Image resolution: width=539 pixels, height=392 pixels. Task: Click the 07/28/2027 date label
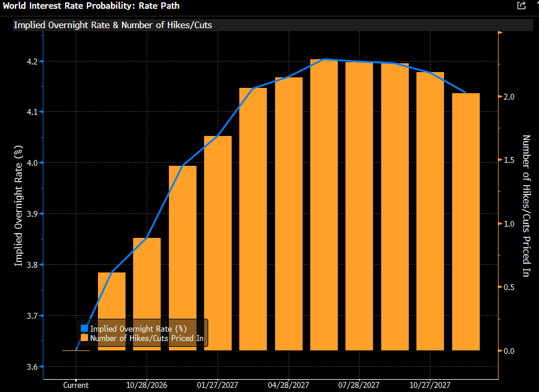[x=359, y=385]
